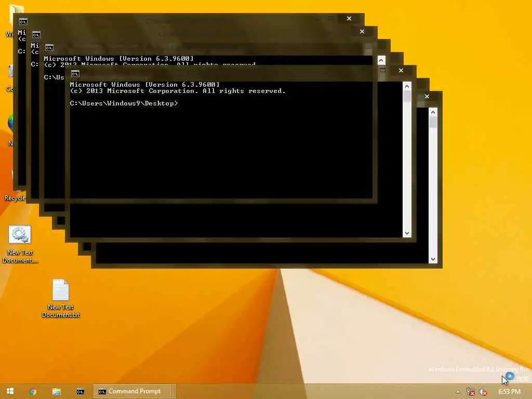532x399 pixels.
Task: Close the Command Prompt showing the Desktop prompt
Action: (x=401, y=70)
